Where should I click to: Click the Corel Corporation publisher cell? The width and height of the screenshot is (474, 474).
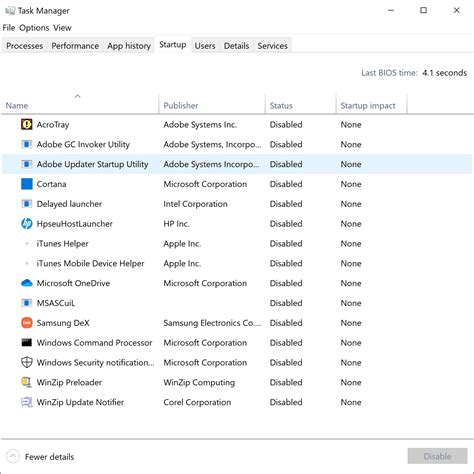197,402
